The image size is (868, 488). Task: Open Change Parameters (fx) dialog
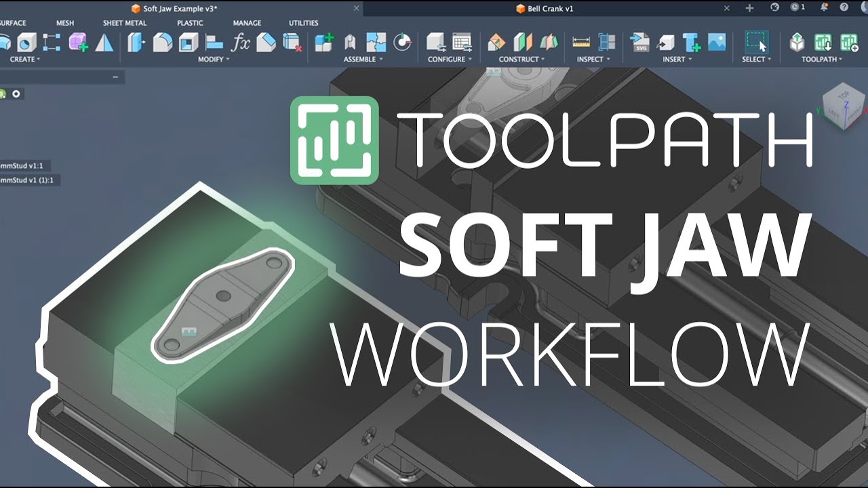pyautogui.click(x=240, y=43)
